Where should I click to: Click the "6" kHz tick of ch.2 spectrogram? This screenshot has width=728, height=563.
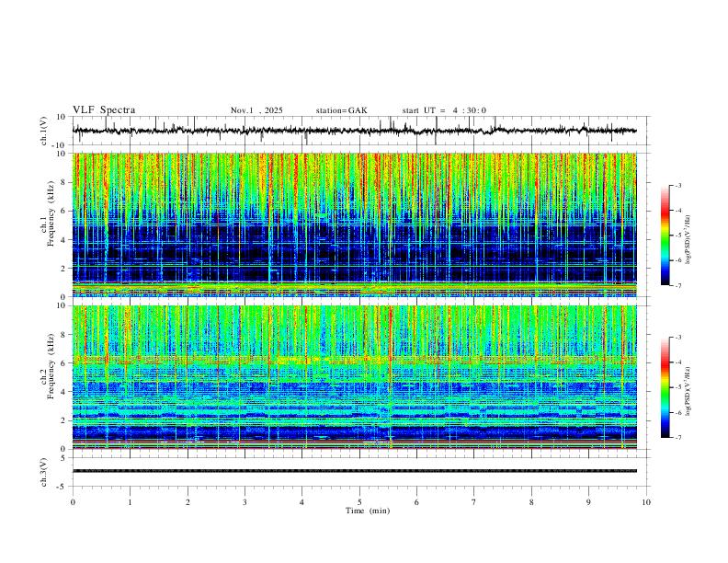(x=64, y=363)
